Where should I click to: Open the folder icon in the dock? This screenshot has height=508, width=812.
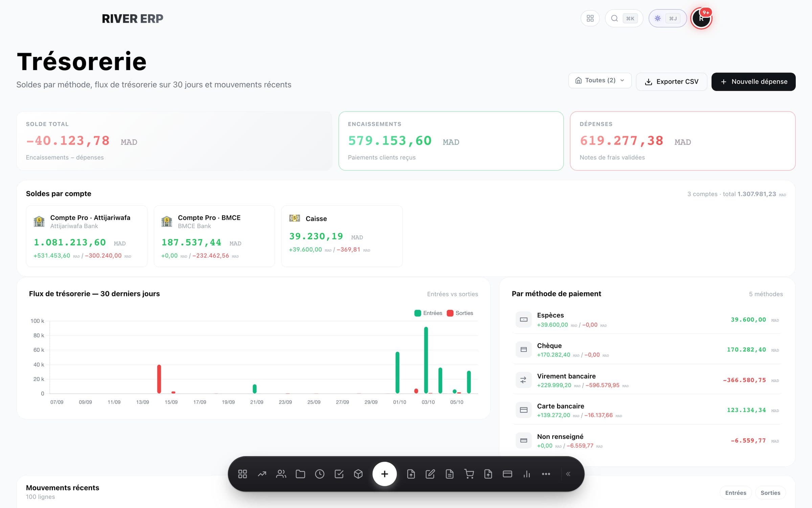tap(300, 474)
